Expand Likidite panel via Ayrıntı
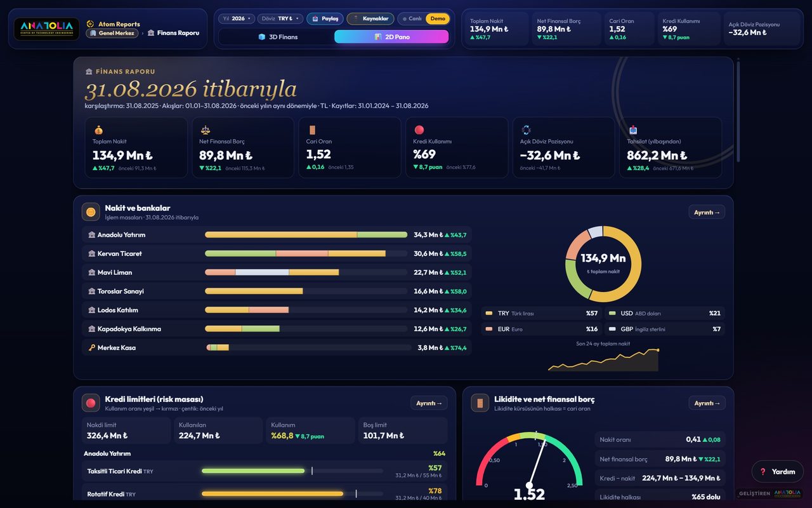 [707, 403]
